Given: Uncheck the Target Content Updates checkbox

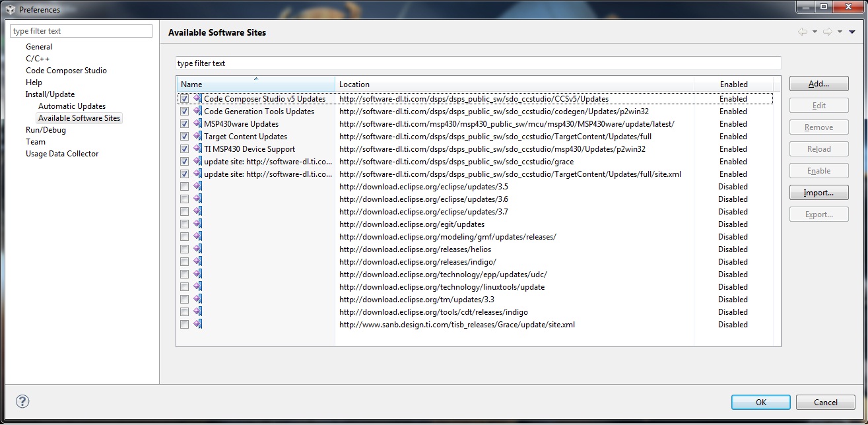Looking at the screenshot, I should [184, 136].
